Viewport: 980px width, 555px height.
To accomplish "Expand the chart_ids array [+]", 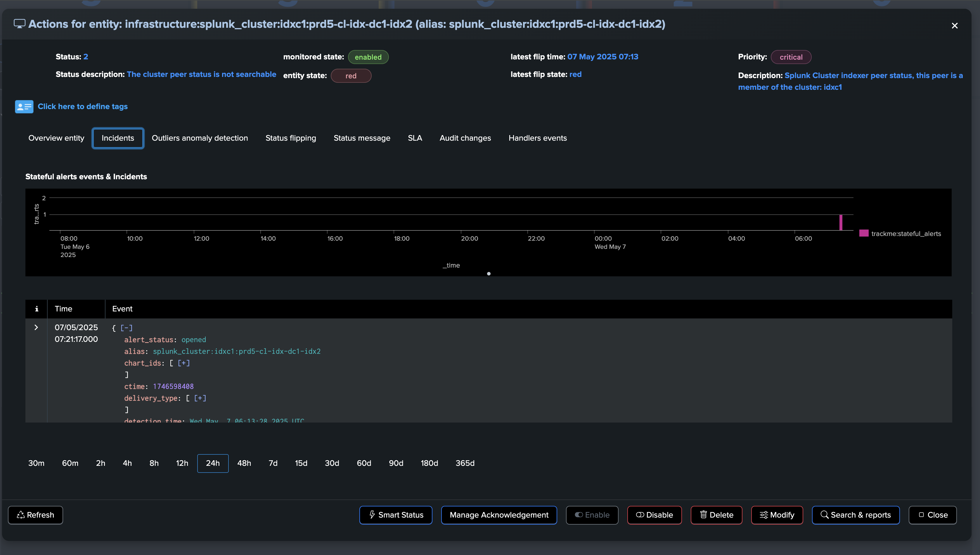I will [x=183, y=363].
